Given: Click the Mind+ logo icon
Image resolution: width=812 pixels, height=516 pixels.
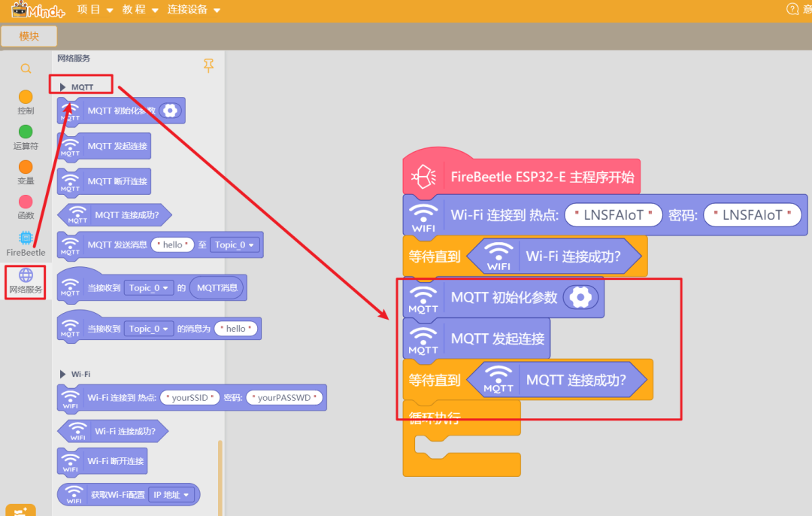Looking at the screenshot, I should pyautogui.click(x=38, y=9).
